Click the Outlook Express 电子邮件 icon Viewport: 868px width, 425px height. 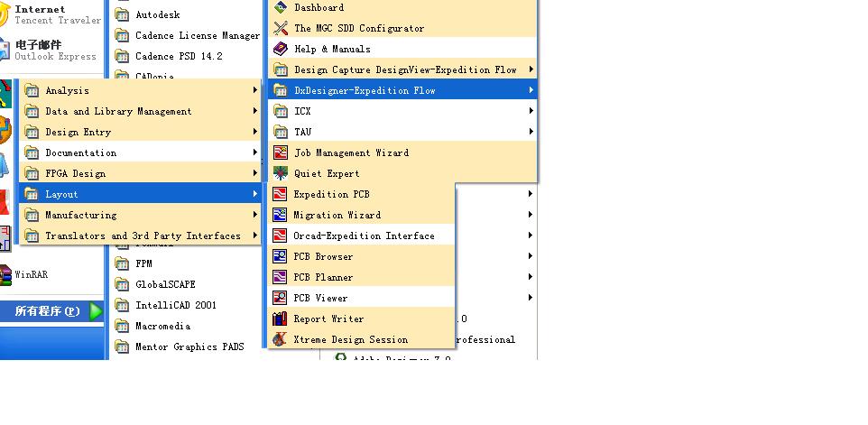click(x=5, y=50)
